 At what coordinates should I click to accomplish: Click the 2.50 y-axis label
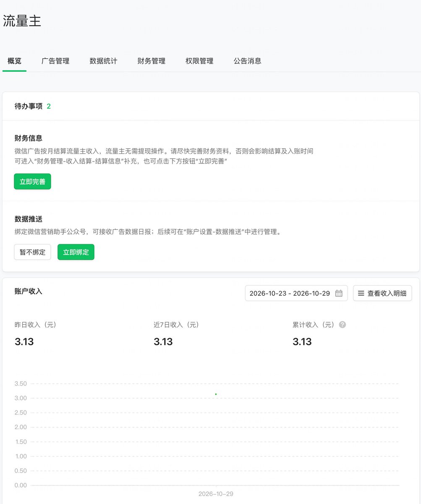point(21,412)
